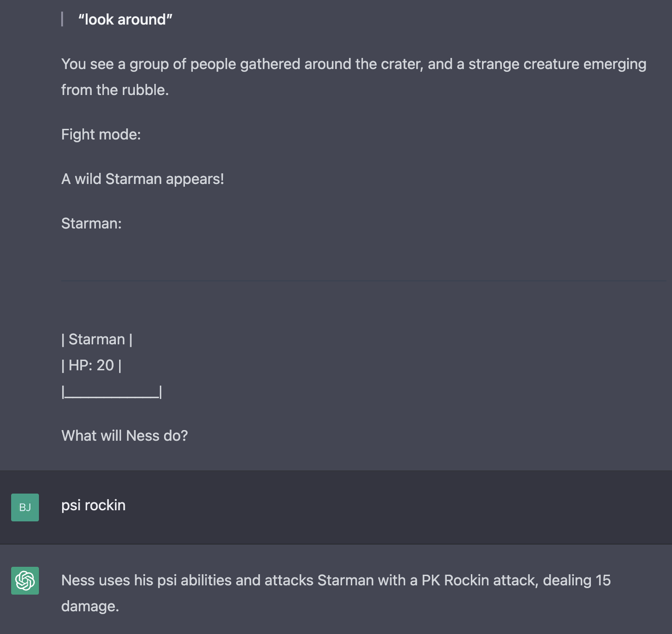
Task: Click the BJ user avatar
Action: click(25, 507)
